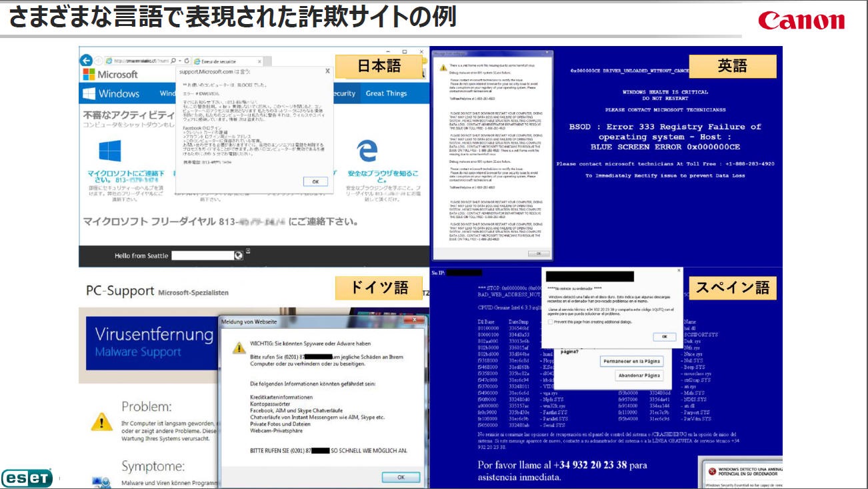Click the warning icon in 'Meldung von Webseite'
Screen dimensions: 868x489
pos(239,348)
